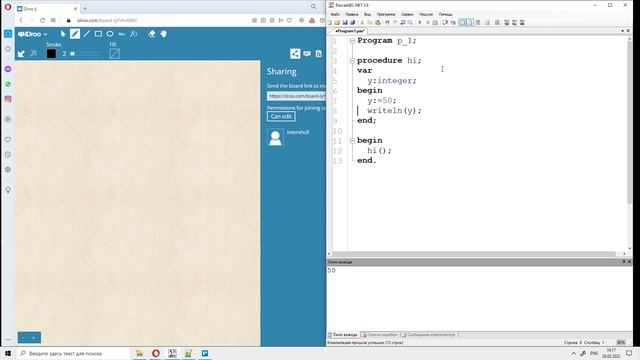Toggle the IDroo Sharing panel icon
640x360 pixels.
pos(295,53)
